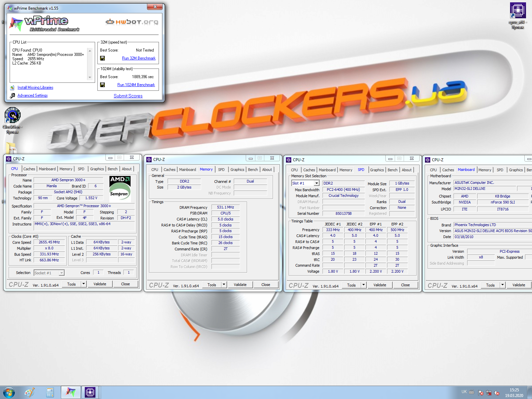The width and height of the screenshot is (532, 399).
Task: Click the DRAM Frequency 531.1 MHz value
Action: 225,207
